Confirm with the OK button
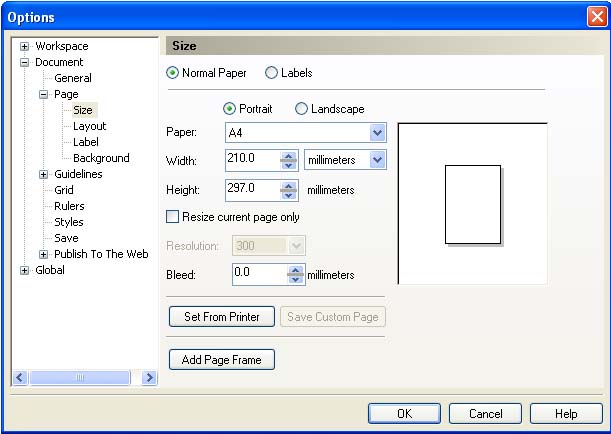This screenshot has width=611, height=434. (x=404, y=413)
